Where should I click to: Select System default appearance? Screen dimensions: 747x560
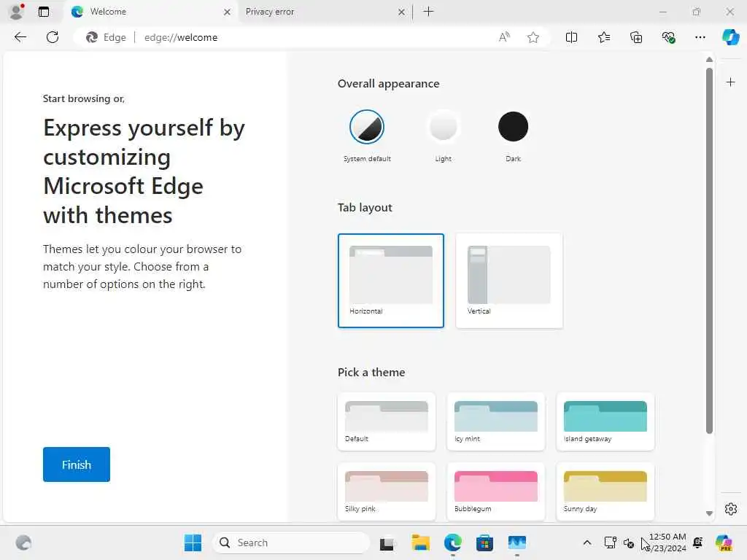(367, 127)
